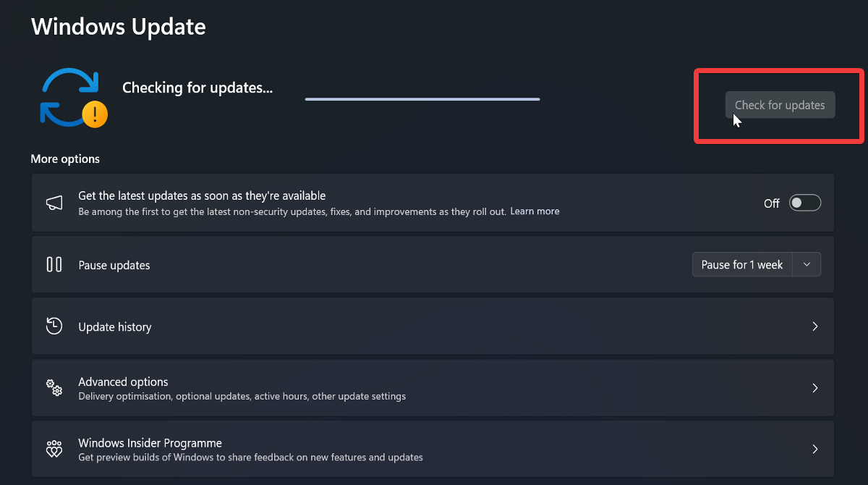This screenshot has width=868, height=485.
Task: Click the Update history clock icon
Action: point(54,326)
